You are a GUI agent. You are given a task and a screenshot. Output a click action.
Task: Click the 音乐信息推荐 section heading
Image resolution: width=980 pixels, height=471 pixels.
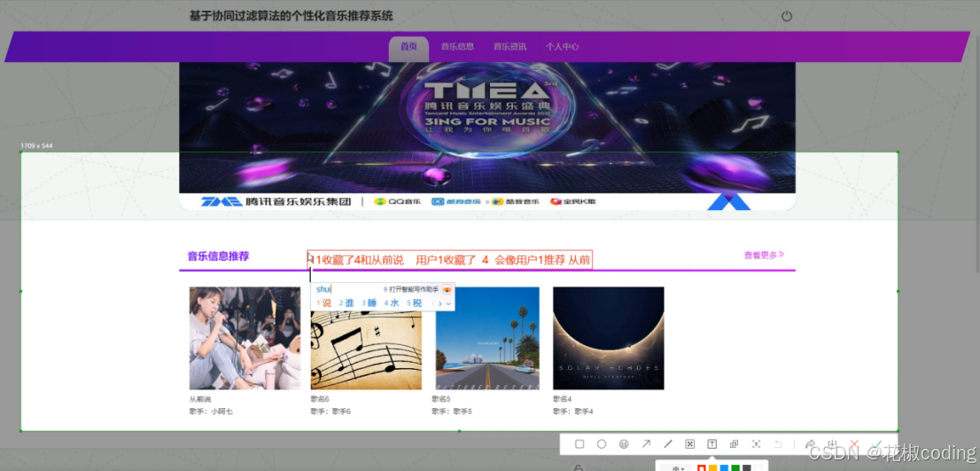218,255
